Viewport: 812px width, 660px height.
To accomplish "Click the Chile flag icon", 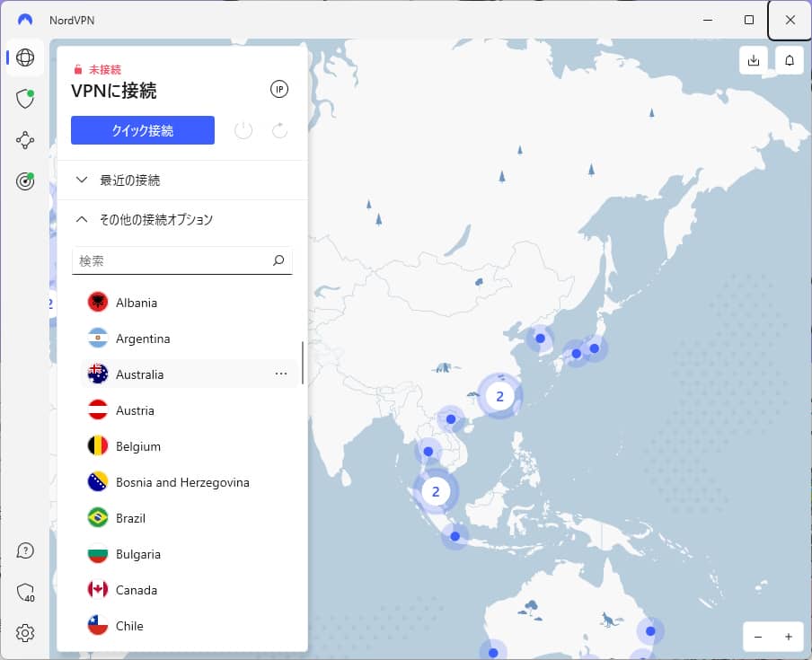I will (x=97, y=625).
